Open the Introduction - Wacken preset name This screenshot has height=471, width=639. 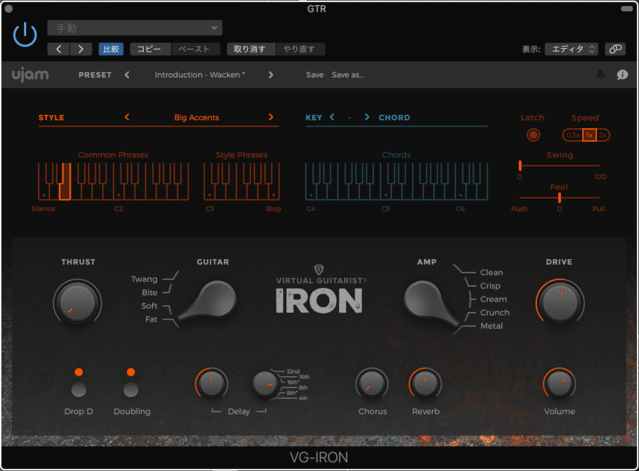200,75
